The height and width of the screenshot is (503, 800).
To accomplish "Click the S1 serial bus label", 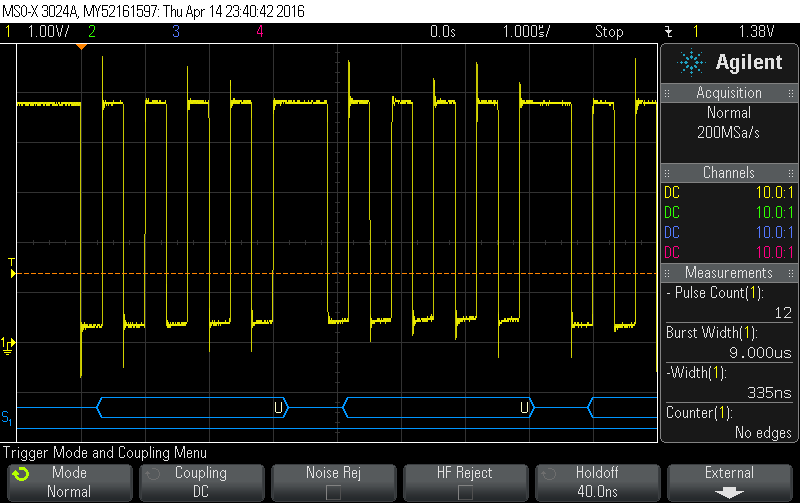I will pos(7,416).
